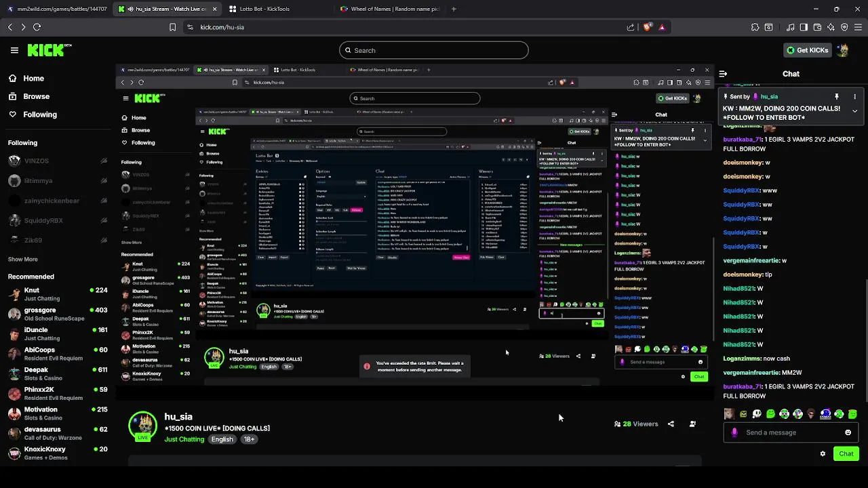Click hu_sia streamer avatar with LIVE badge
Image resolution: width=868 pixels, height=488 pixels.
pyautogui.click(x=143, y=427)
